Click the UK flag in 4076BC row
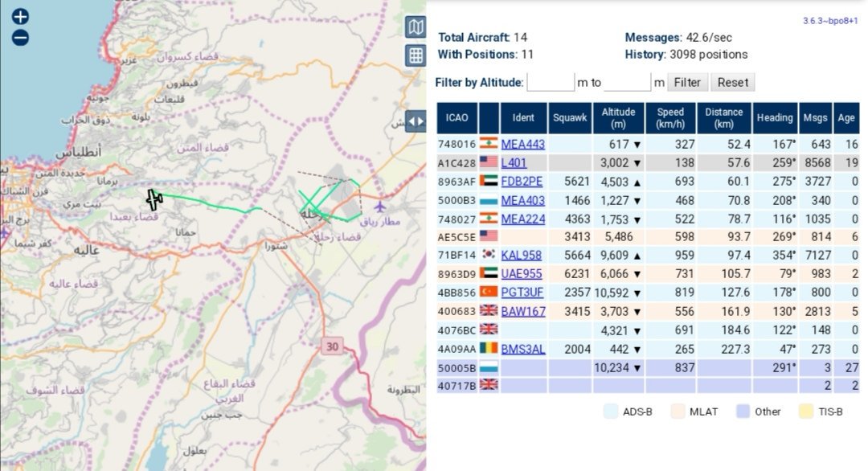The height and width of the screenshot is (471, 868). [489, 330]
